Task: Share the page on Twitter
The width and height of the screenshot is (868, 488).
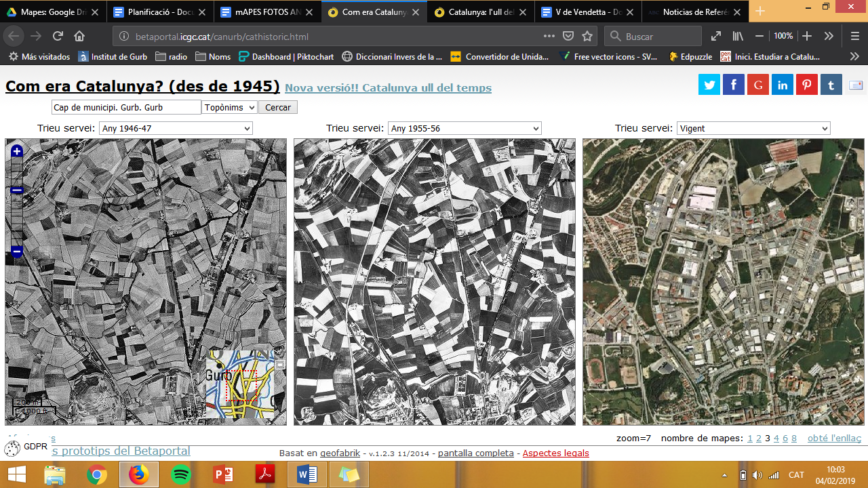Action: tap(709, 85)
